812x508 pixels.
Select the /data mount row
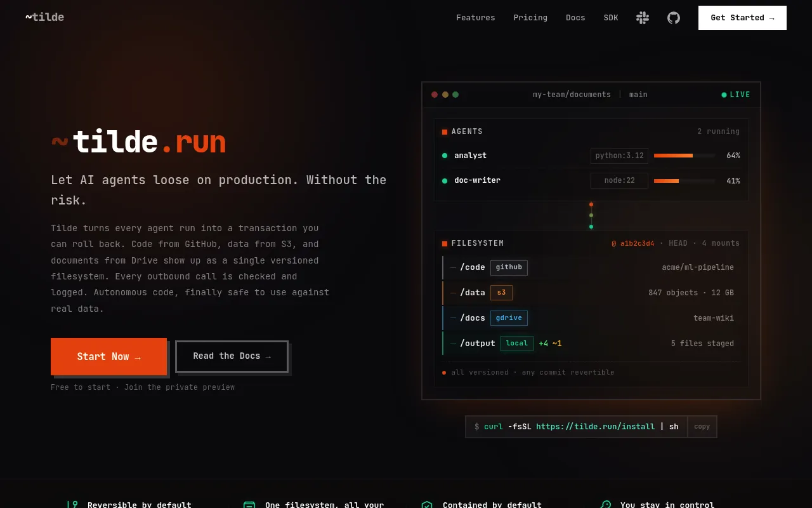[591, 293]
